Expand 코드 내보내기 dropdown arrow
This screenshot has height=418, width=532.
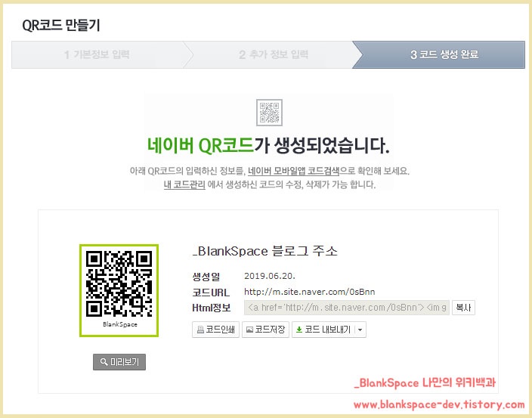[360, 330]
